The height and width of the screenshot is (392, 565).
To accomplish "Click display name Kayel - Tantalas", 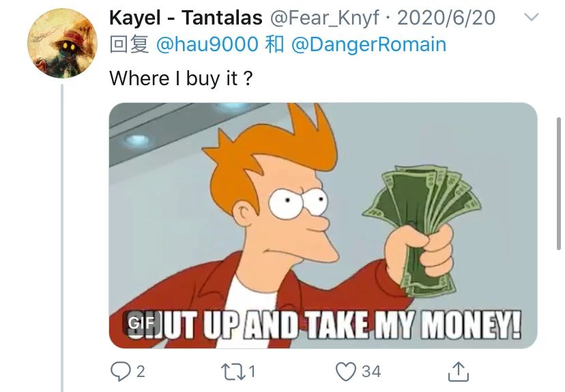I will coord(186,18).
